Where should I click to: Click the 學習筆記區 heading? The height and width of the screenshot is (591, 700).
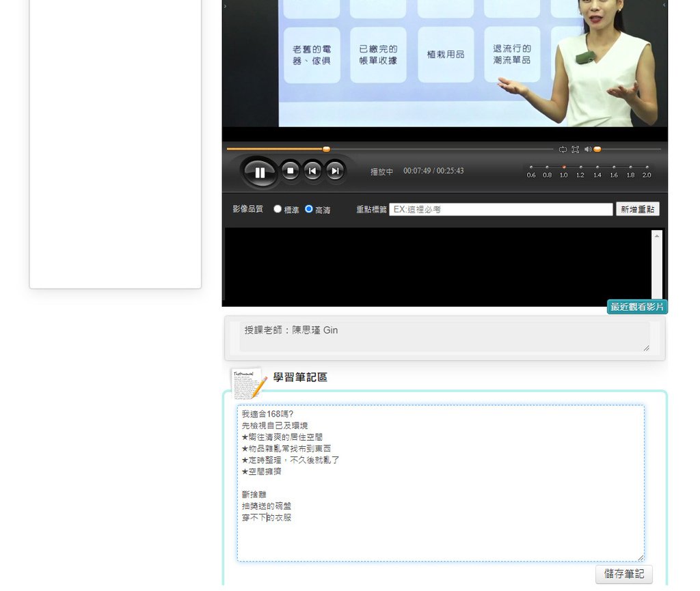300,377
